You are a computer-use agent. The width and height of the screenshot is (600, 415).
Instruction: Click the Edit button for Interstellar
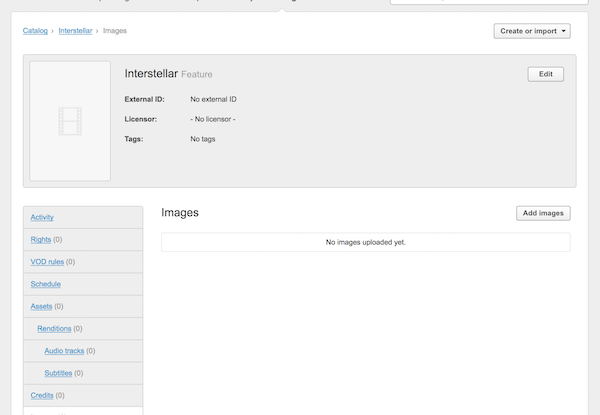[x=546, y=74]
